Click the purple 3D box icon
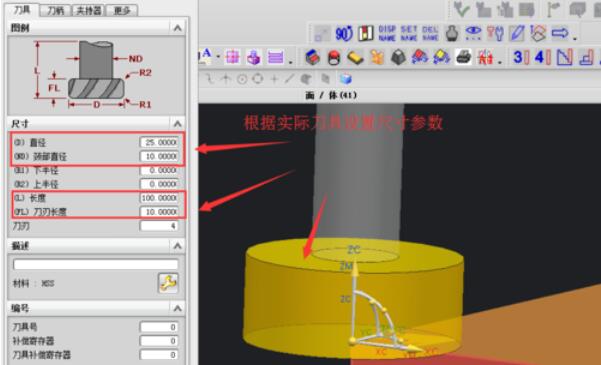 (x=254, y=57)
